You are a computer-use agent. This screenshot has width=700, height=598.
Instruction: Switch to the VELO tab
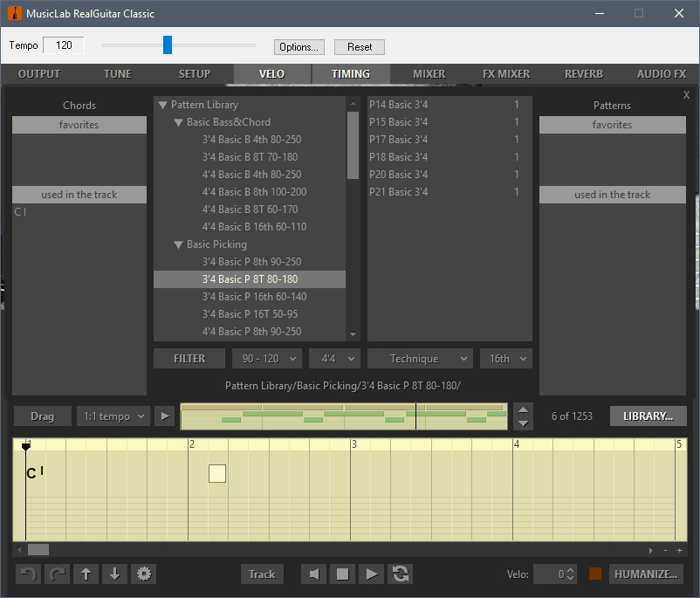[271, 73]
